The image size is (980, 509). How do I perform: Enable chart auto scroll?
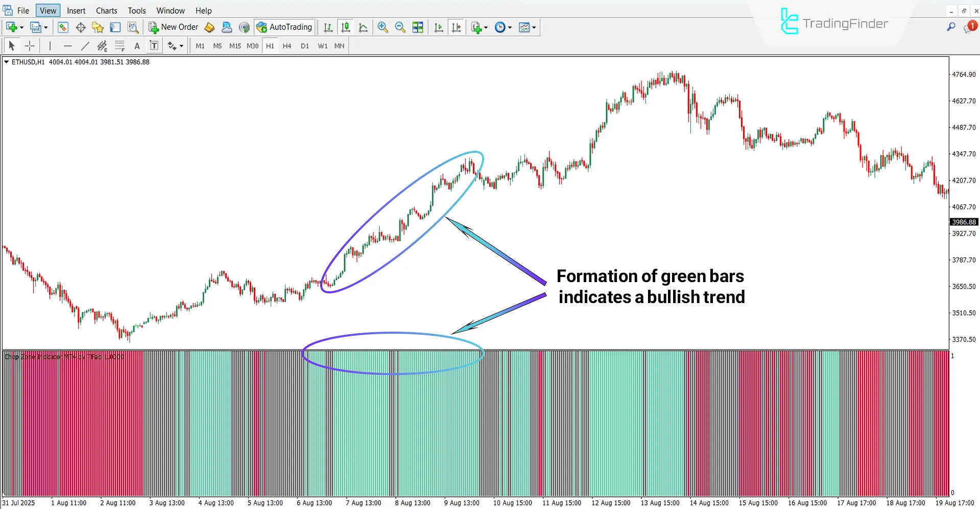(x=438, y=27)
